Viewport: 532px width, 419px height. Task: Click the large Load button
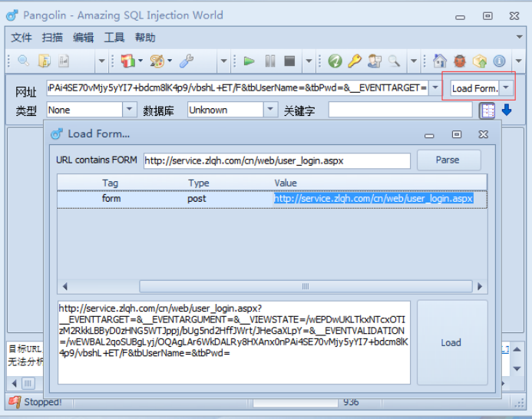click(451, 343)
